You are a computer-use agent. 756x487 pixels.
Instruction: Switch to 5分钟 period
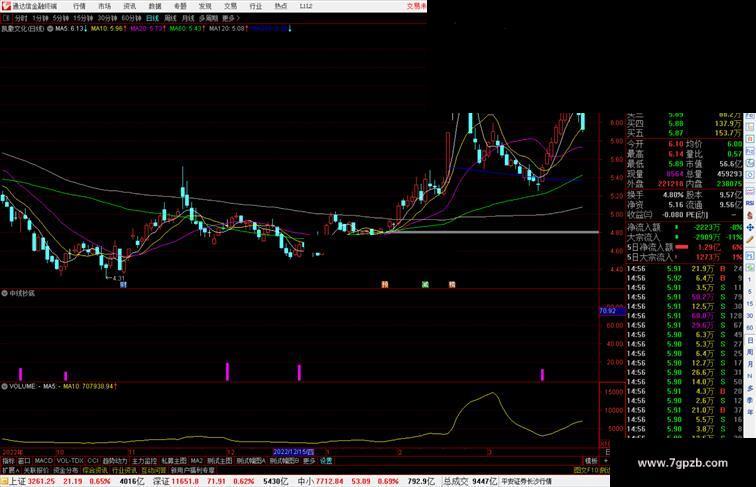[x=61, y=18]
